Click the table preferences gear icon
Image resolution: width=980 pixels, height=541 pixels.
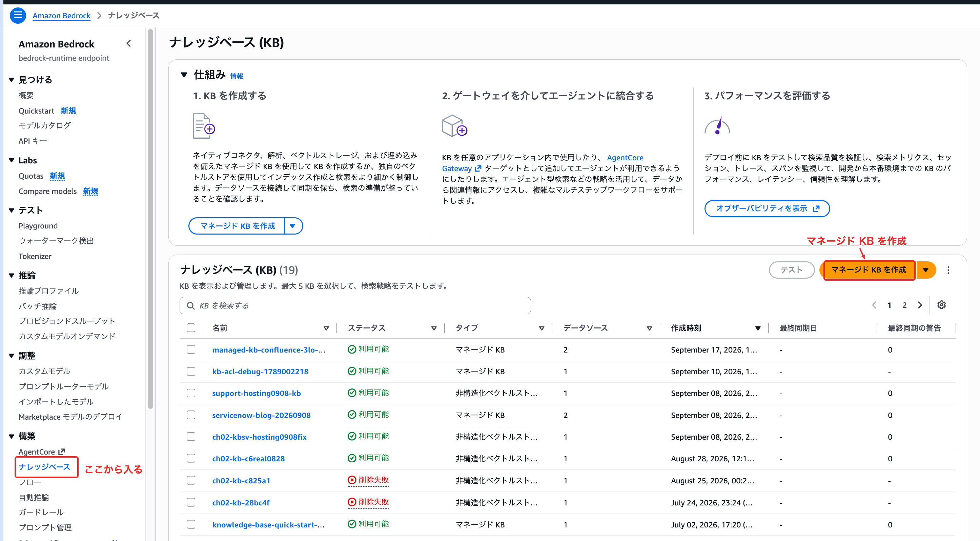[x=942, y=305]
